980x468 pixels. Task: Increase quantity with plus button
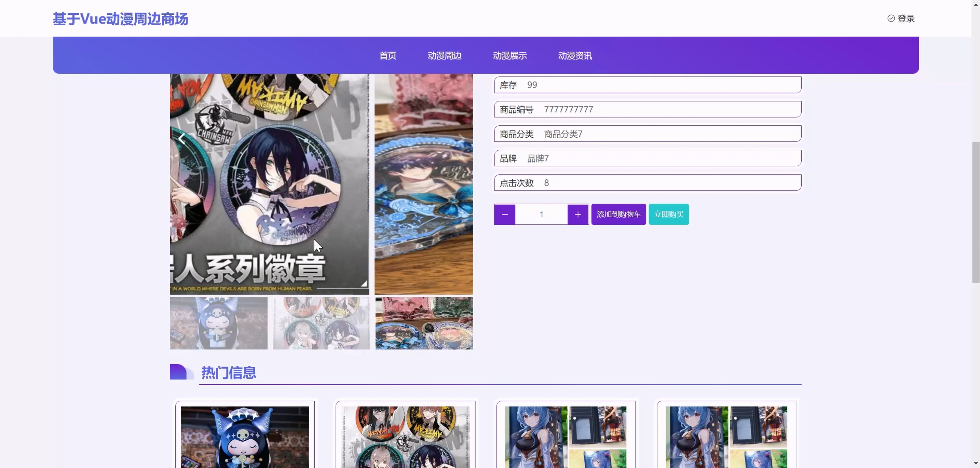(577, 215)
